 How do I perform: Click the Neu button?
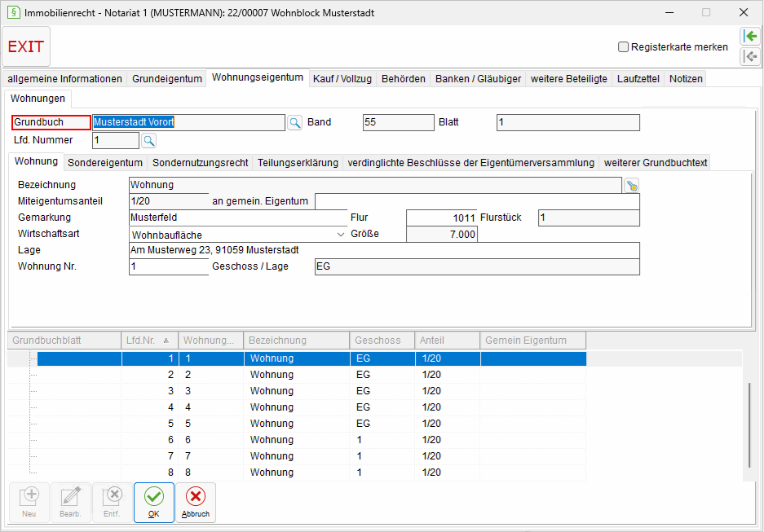click(x=29, y=503)
